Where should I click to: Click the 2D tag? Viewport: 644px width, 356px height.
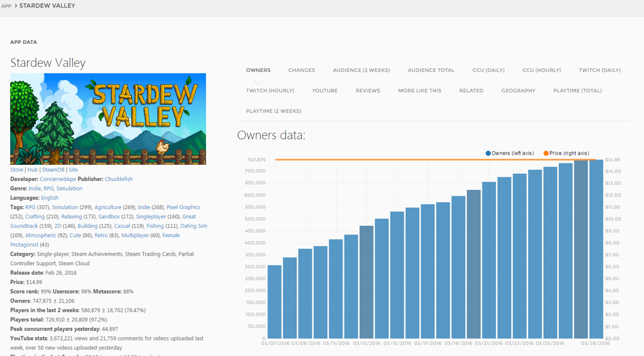[x=58, y=226]
